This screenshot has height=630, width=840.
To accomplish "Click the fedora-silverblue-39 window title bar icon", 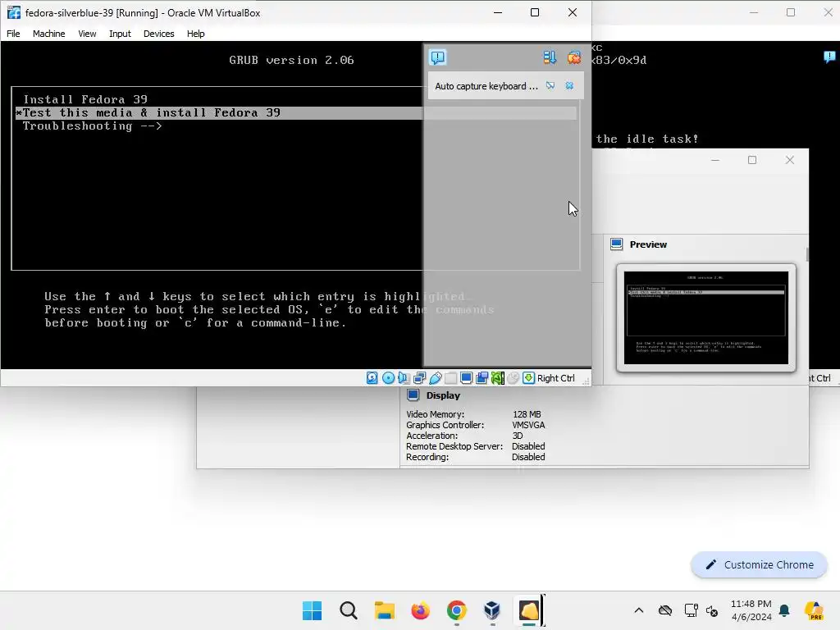I will pos(13,12).
